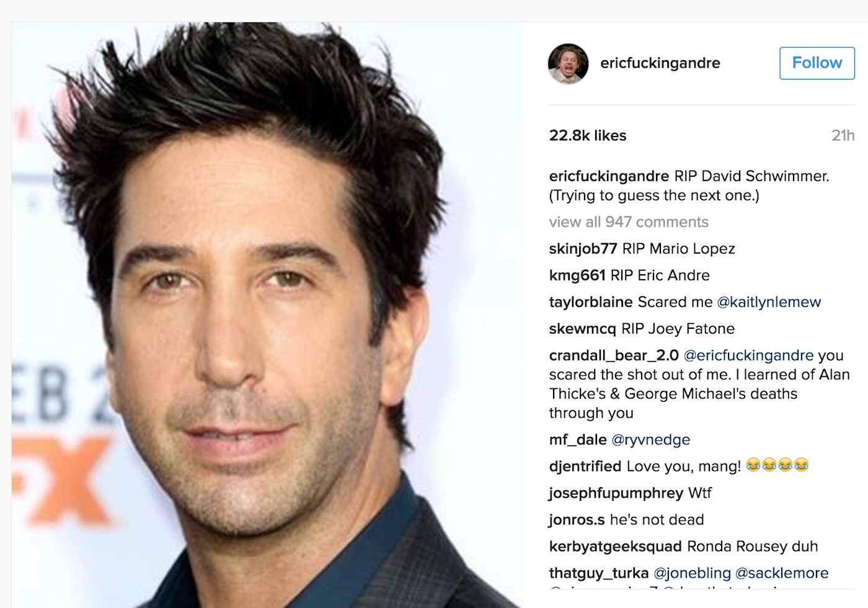Image resolution: width=868 pixels, height=608 pixels.
Task: Open the @kaitlynlemew mention
Action: 769,302
